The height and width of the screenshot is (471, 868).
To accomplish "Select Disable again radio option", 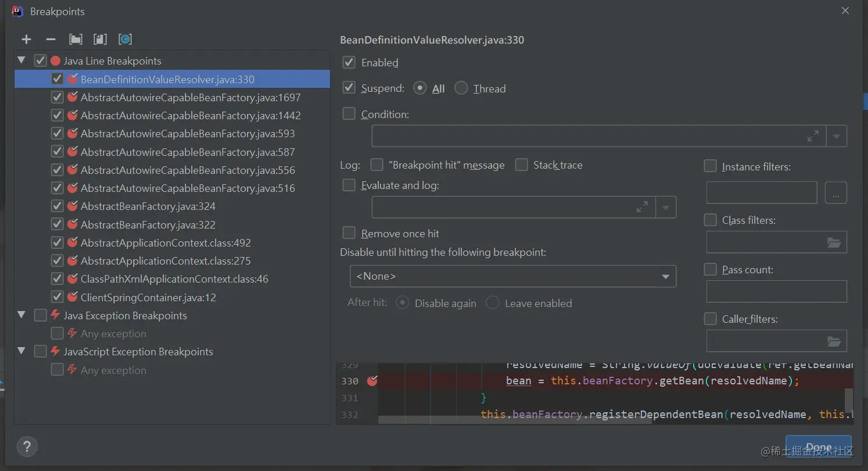I will (403, 303).
